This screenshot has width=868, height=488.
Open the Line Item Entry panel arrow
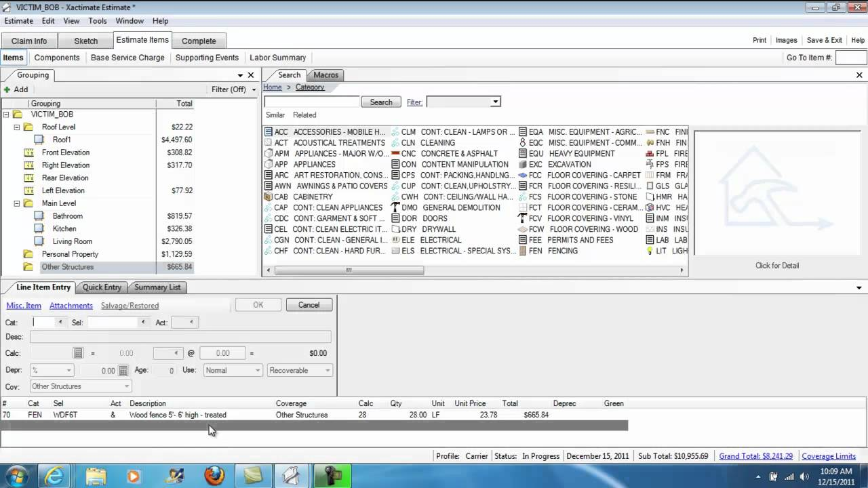[x=859, y=287]
